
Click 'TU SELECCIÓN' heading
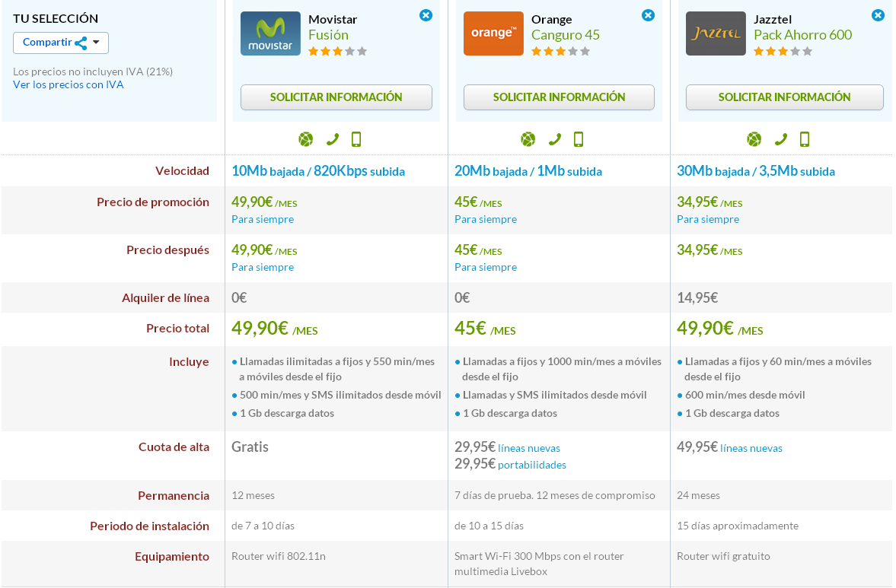[x=56, y=18]
